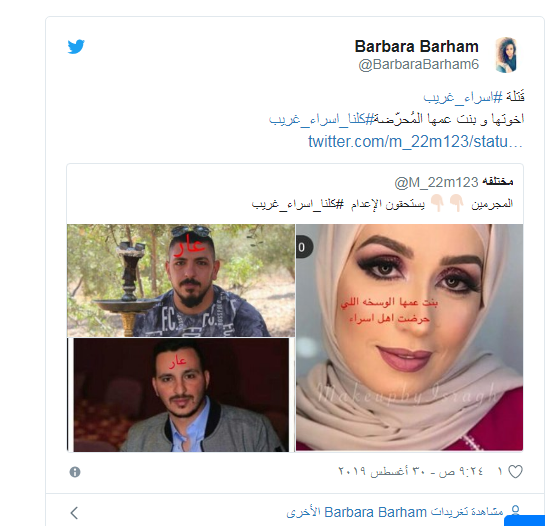This screenshot has height=526, width=545.
Task: Open the photo of the man in grey jacket
Action: (x=181, y=395)
